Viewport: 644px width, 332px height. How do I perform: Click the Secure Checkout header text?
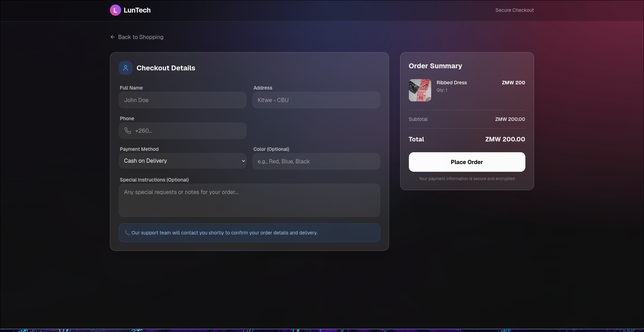(514, 10)
